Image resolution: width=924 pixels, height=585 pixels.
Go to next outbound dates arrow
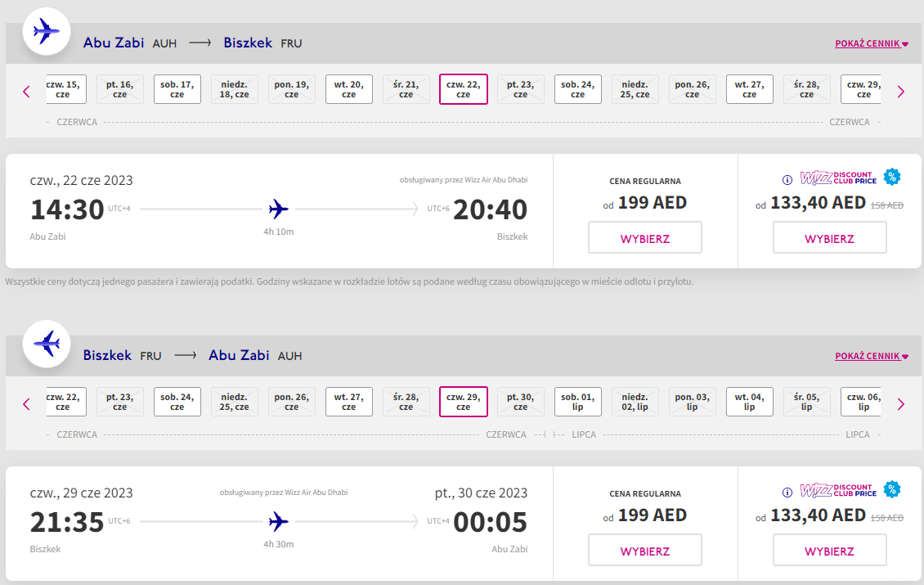[900, 92]
